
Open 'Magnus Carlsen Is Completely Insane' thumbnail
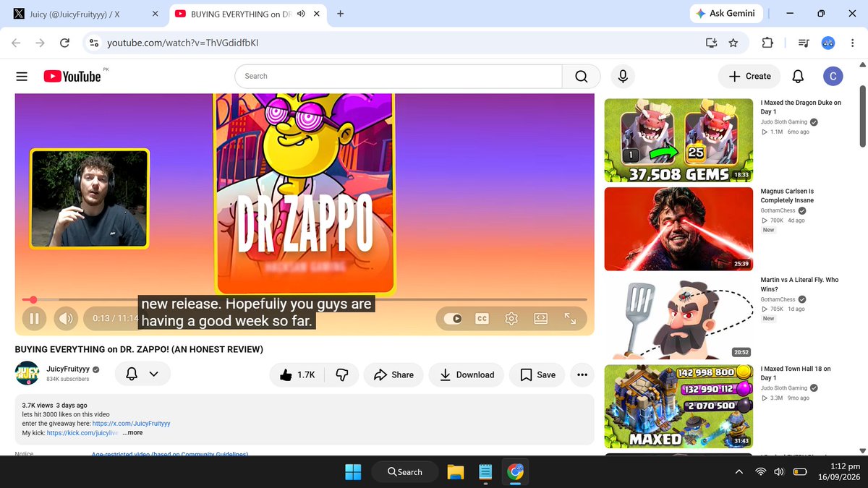click(678, 229)
